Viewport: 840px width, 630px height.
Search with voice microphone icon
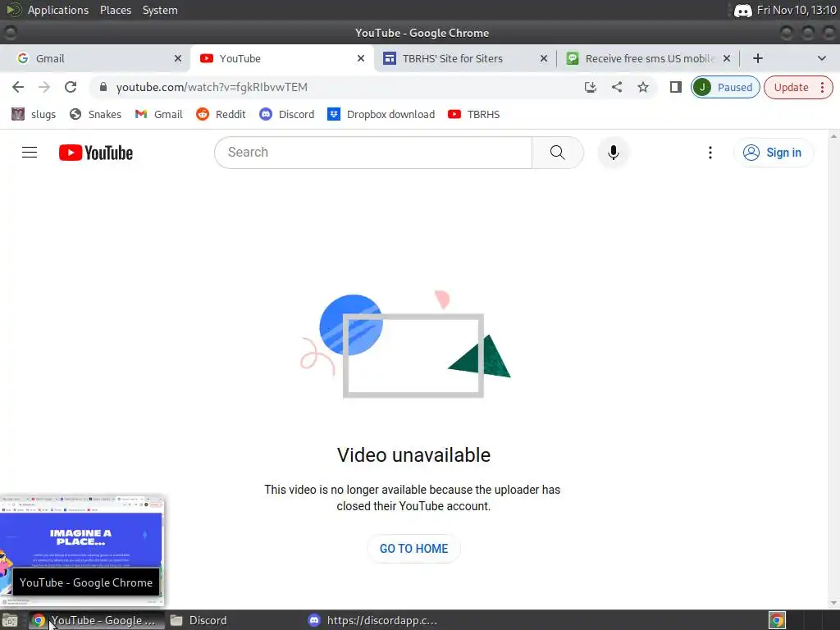pyautogui.click(x=614, y=153)
